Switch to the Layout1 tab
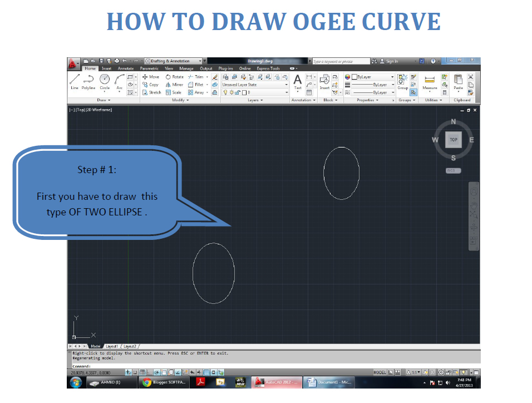Screen dimensions: 532x403 tap(111, 346)
